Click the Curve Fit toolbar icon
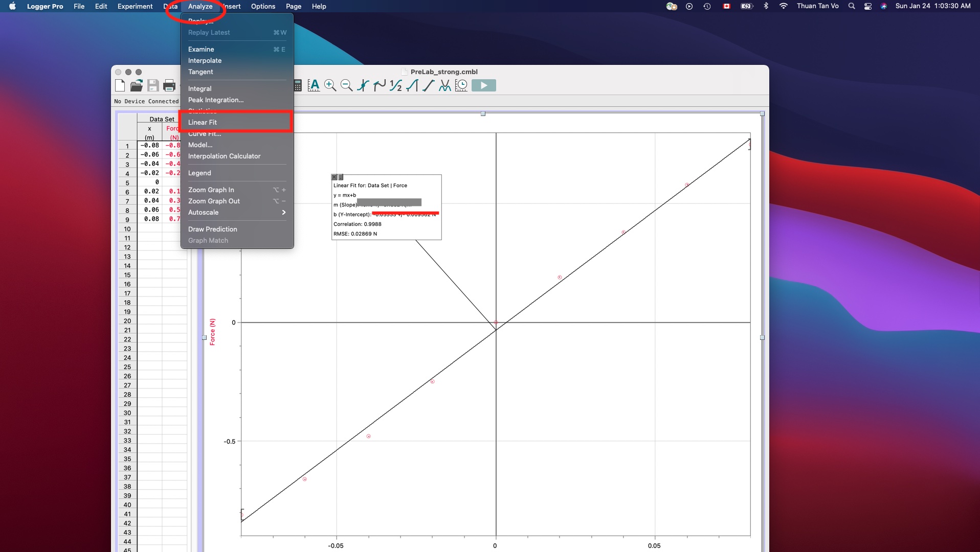The width and height of the screenshot is (980, 552). [445, 85]
